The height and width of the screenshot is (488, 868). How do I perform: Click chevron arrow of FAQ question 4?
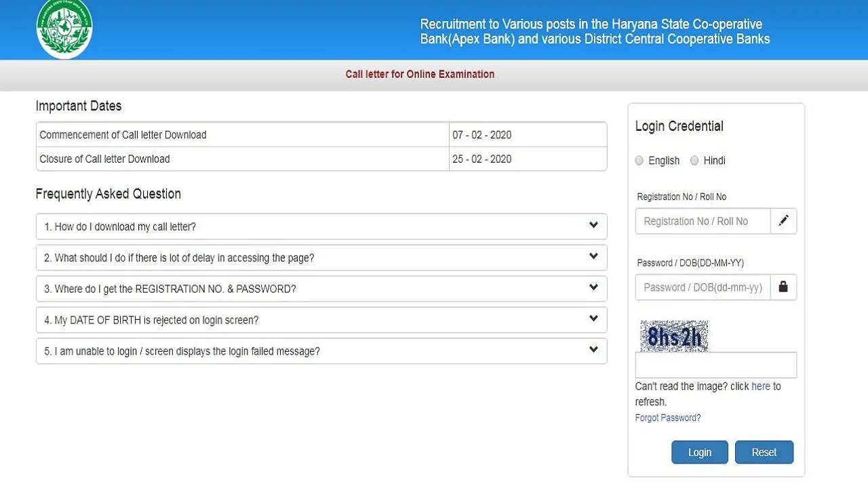[593, 319]
